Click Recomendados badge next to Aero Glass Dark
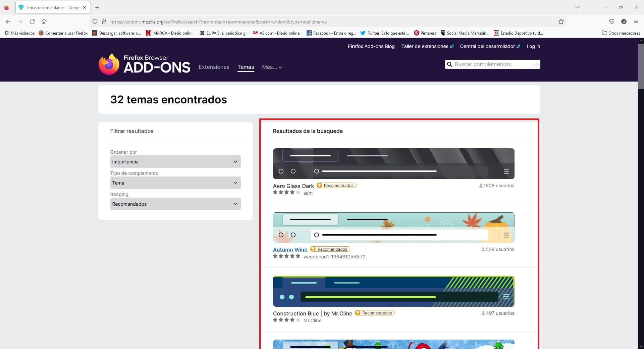 pyautogui.click(x=336, y=186)
